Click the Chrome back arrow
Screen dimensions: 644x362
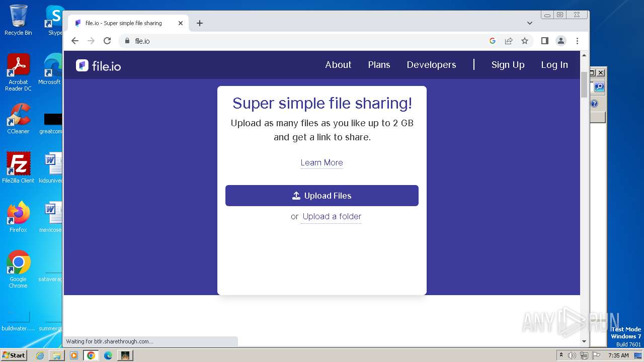click(75, 41)
